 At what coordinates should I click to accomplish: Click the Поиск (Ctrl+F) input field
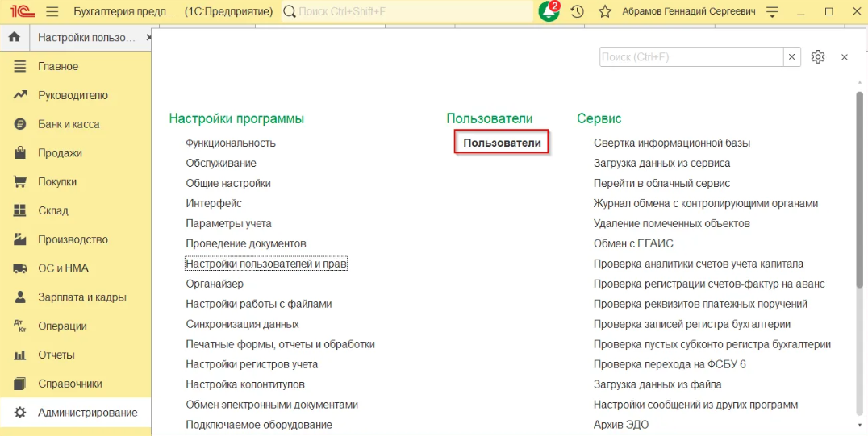691,57
